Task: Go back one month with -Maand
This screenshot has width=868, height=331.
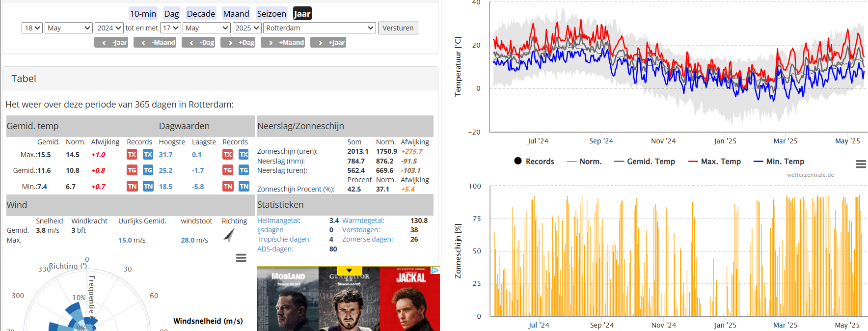Action: 155,43
